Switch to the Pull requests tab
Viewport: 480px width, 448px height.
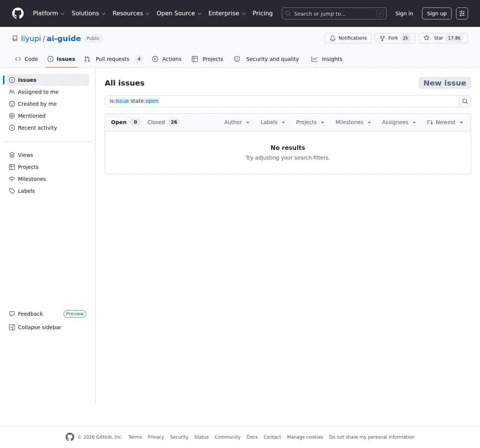click(114, 59)
